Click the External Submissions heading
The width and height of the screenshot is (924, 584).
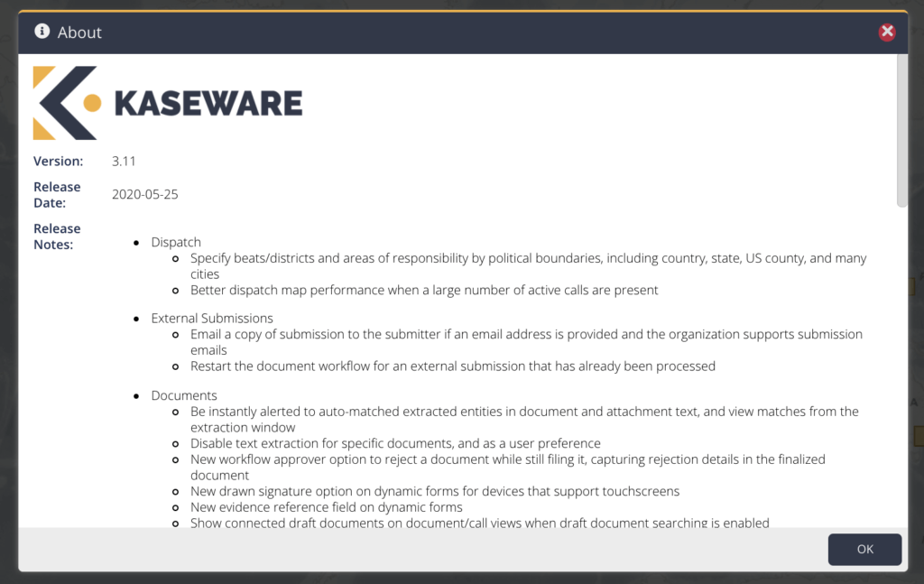click(212, 318)
